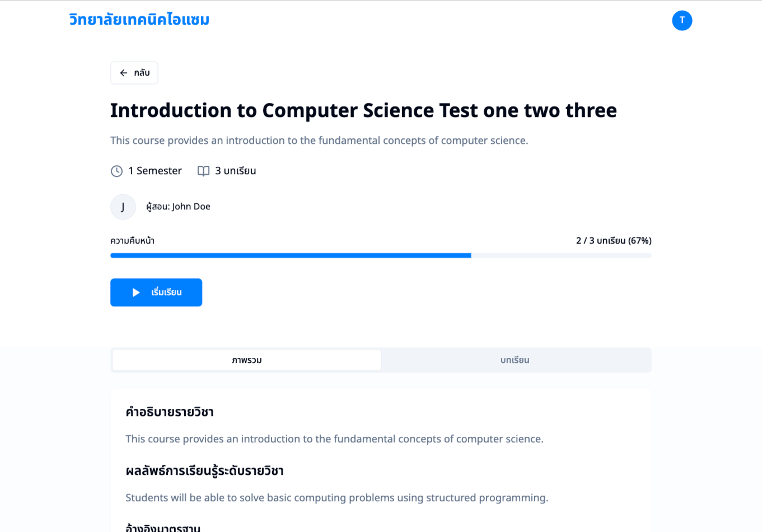Open the user avatar T menu
The image size is (762, 532).
point(682,20)
